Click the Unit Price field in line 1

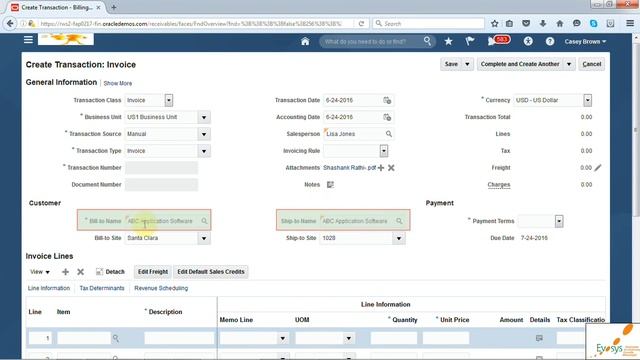[x=446, y=338]
